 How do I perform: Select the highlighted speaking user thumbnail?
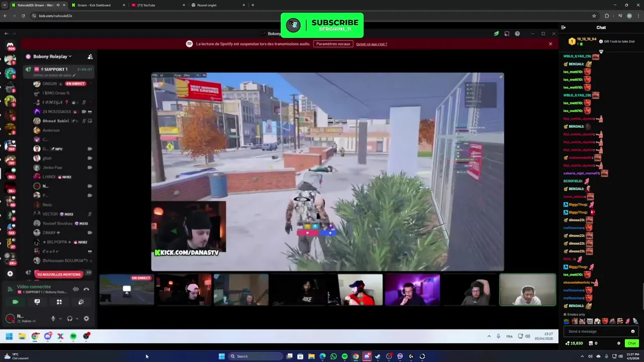coord(528,290)
